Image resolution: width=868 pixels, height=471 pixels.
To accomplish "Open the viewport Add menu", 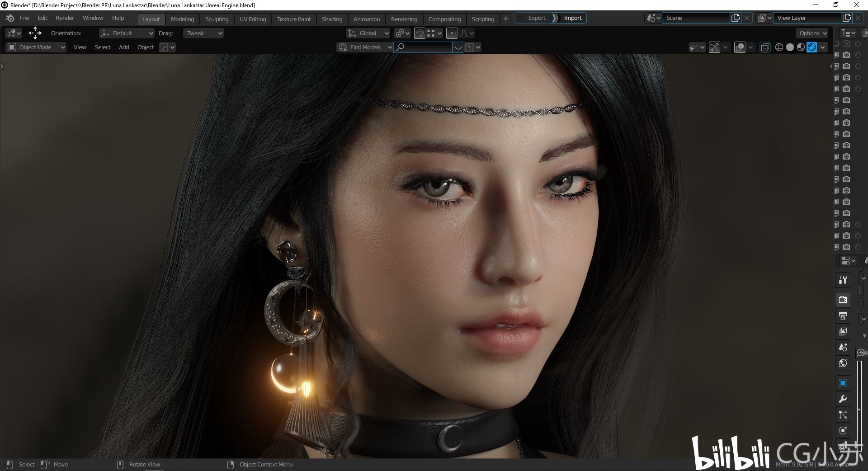I will 124,47.
